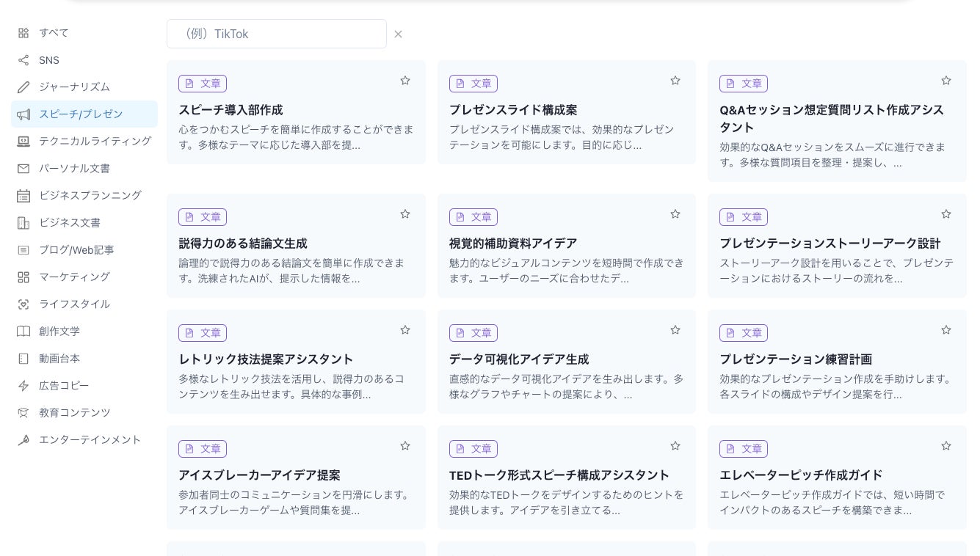Click the envelope icon beside パーソナル文書
Screen dimensions: 980x556
click(23, 169)
